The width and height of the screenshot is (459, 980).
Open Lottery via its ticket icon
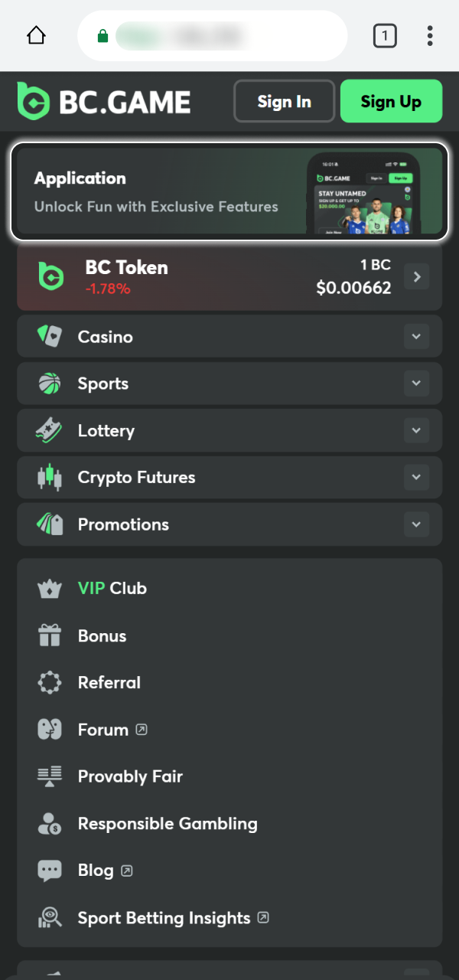tap(49, 430)
